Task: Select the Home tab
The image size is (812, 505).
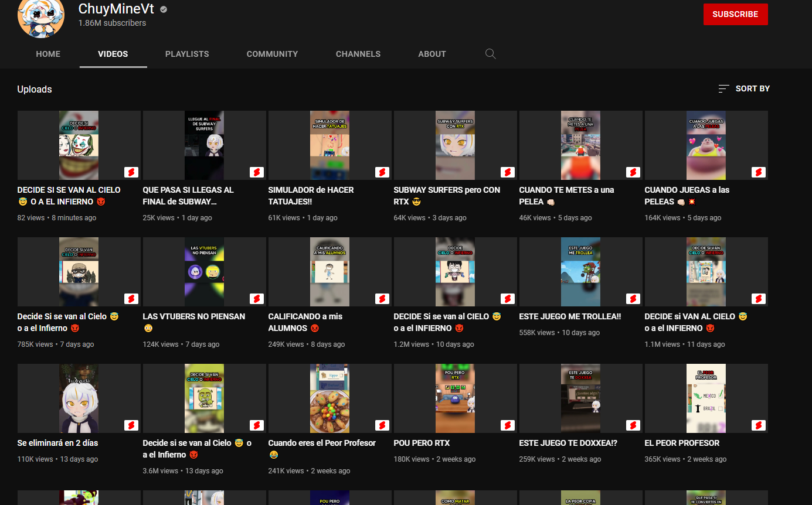Action: coord(48,54)
